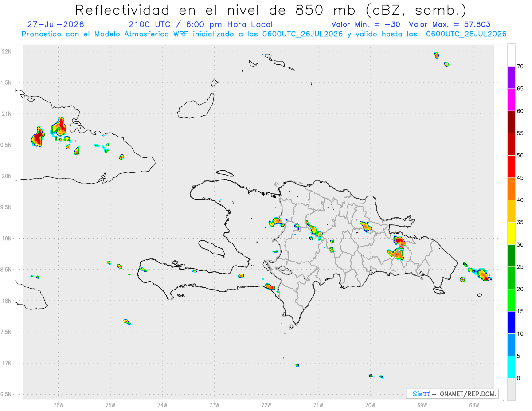Pick the yellow 30–35 dBZ colorbar segment

click(x=511, y=233)
